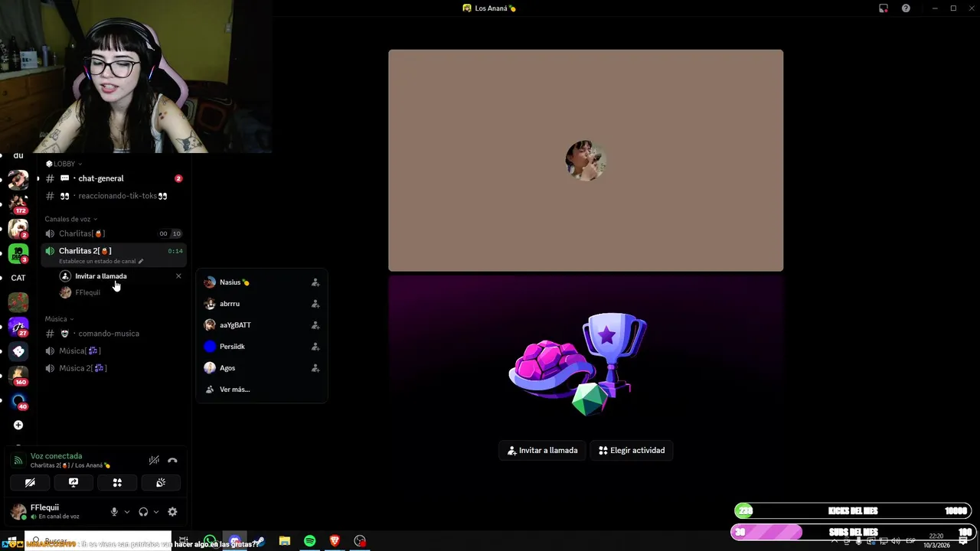Viewport: 980px width, 551px height.
Task: Open user settings gear
Action: [172, 512]
